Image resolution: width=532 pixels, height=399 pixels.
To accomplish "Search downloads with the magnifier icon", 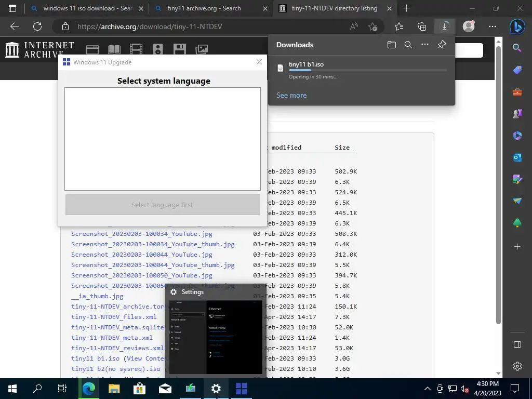I will [408, 45].
